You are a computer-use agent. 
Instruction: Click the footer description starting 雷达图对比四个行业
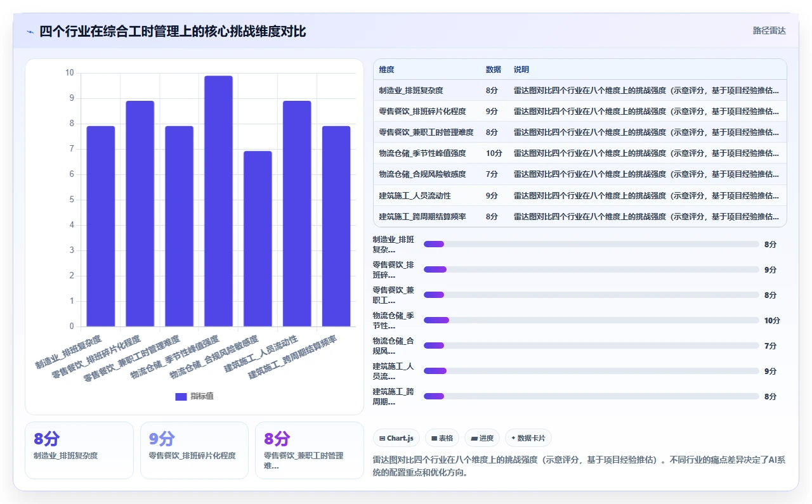[x=579, y=466]
